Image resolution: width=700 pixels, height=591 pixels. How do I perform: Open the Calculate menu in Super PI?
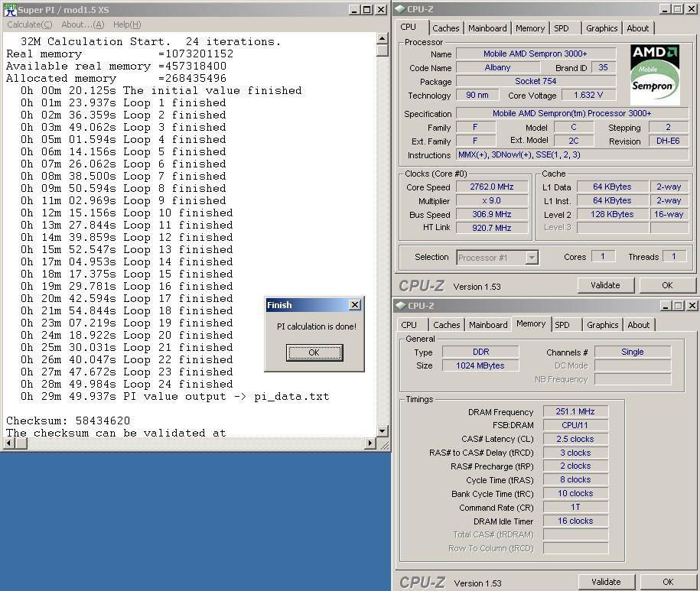(x=30, y=24)
